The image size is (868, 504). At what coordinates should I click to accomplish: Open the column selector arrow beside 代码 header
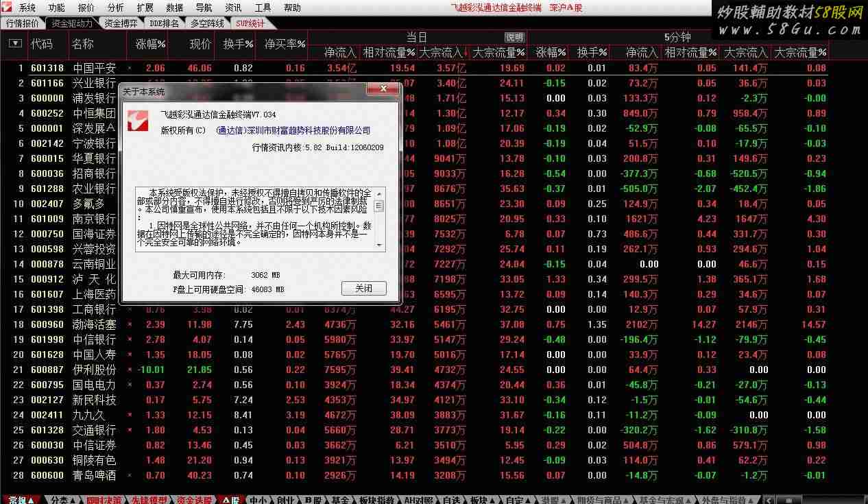pyautogui.click(x=15, y=43)
